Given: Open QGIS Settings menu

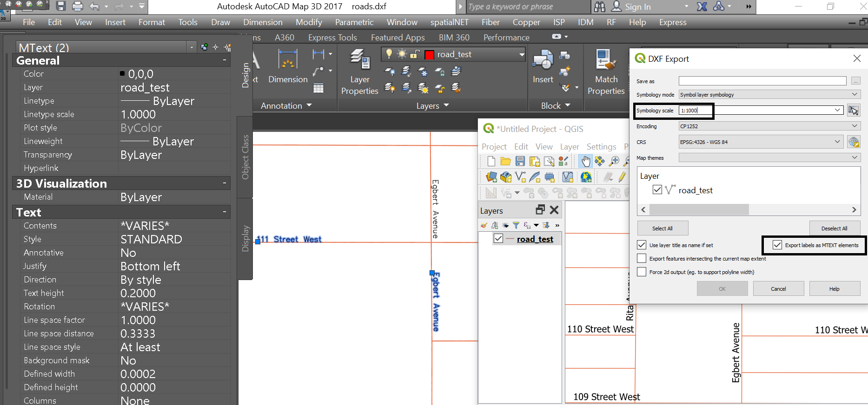Looking at the screenshot, I should [601, 146].
